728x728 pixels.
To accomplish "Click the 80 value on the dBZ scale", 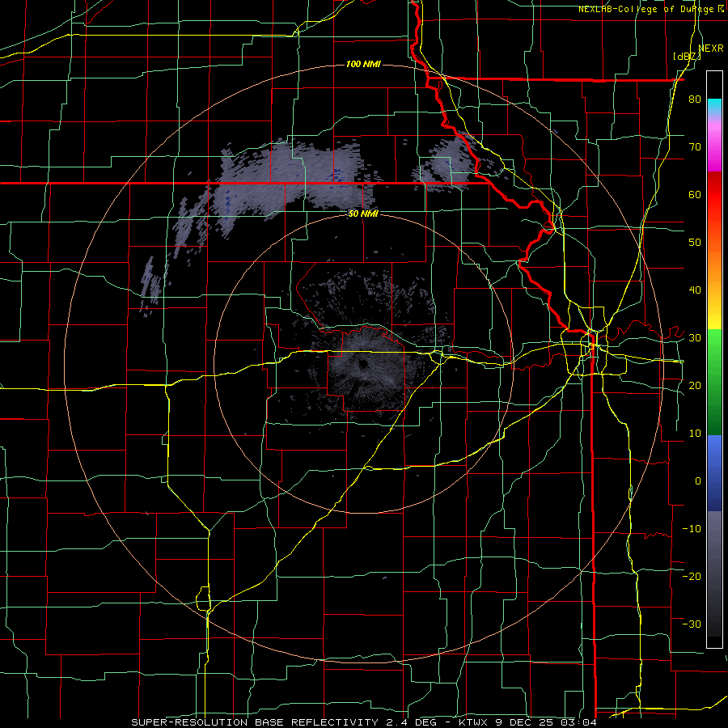I will point(695,99).
